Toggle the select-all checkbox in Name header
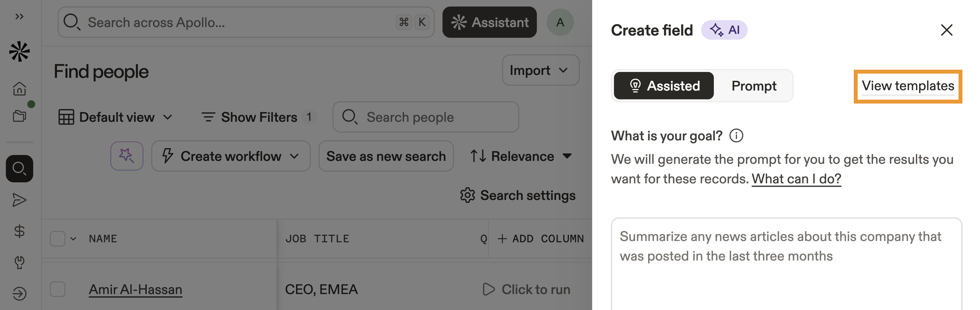 pyautogui.click(x=58, y=239)
